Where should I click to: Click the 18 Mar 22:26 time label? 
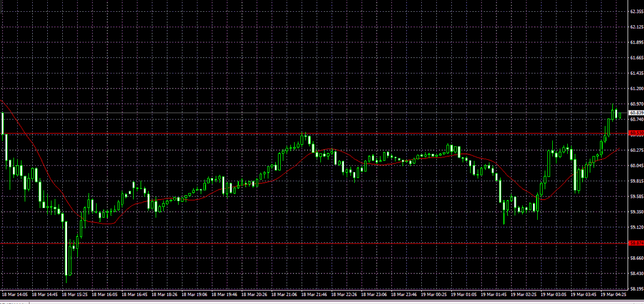tap(345, 294)
